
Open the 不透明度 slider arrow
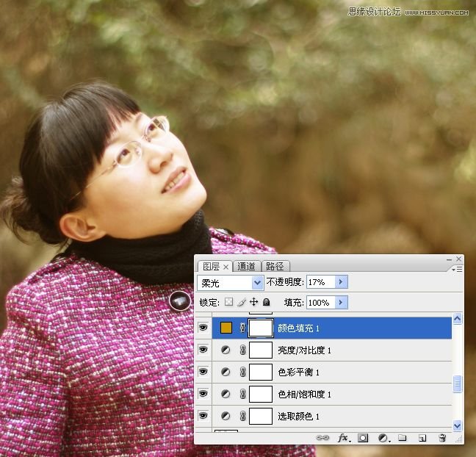tap(342, 282)
